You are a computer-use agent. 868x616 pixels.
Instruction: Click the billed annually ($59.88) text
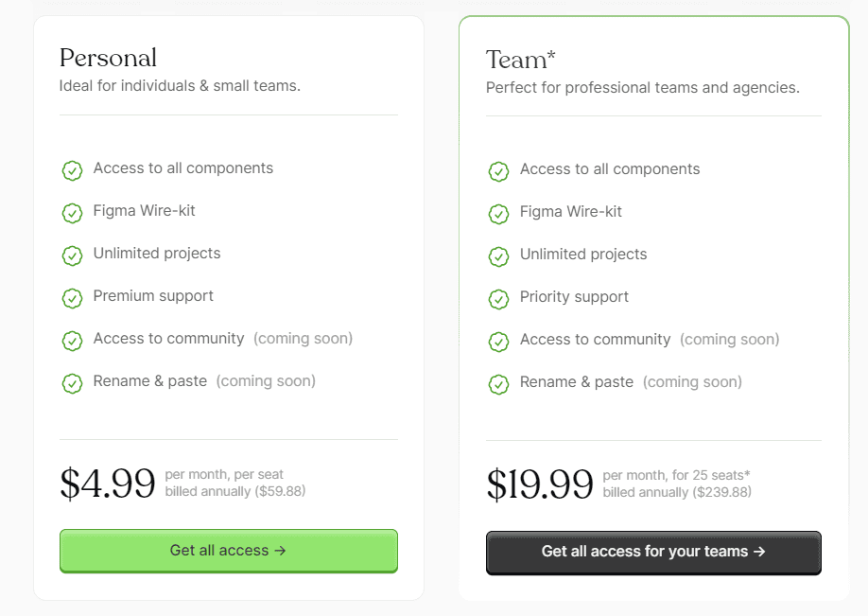(x=235, y=491)
